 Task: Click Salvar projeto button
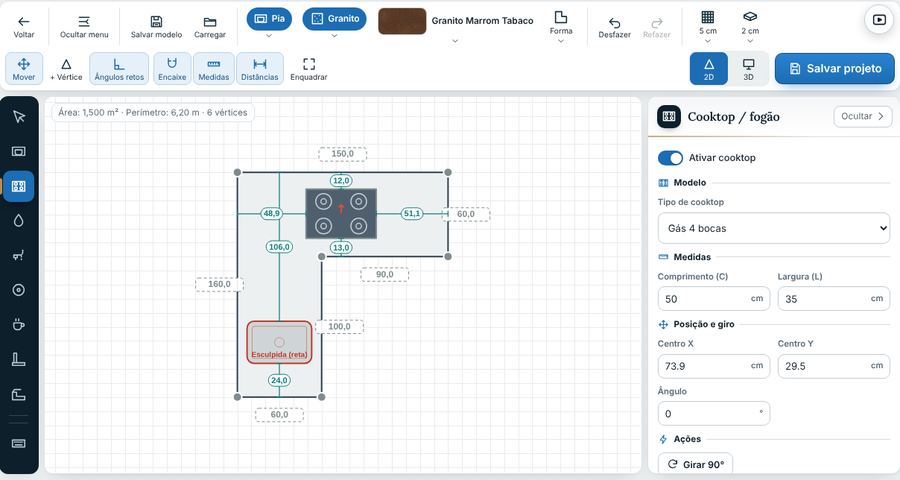point(835,68)
